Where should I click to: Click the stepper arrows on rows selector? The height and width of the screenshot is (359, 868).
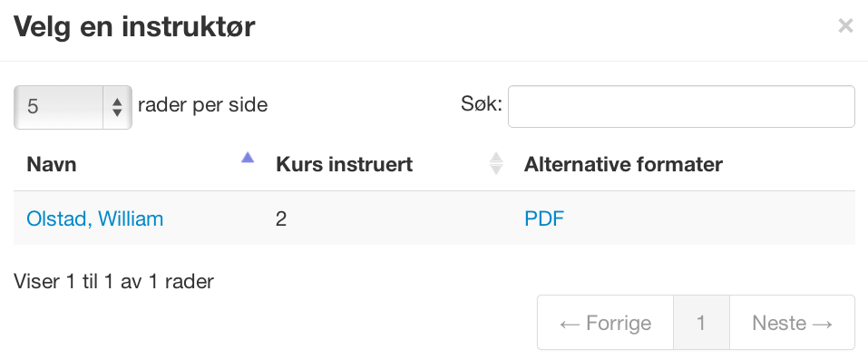click(117, 107)
